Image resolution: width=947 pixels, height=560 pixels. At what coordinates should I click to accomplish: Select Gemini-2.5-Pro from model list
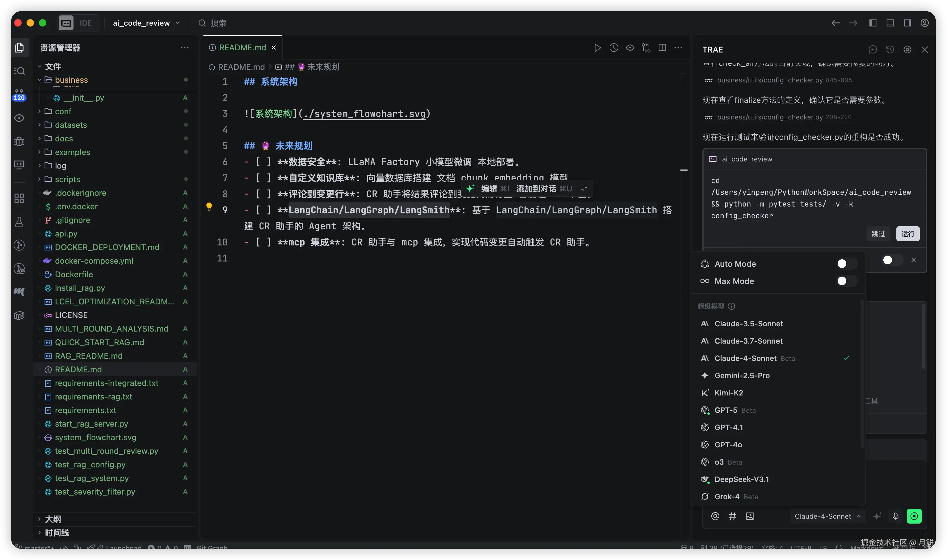tap(742, 375)
